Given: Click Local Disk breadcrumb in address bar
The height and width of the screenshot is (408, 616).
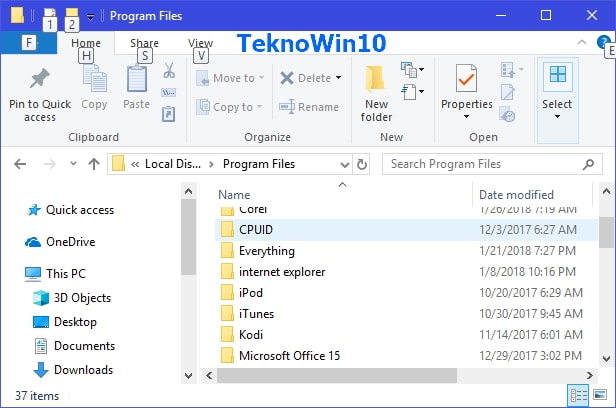Looking at the screenshot, I should (x=173, y=164).
